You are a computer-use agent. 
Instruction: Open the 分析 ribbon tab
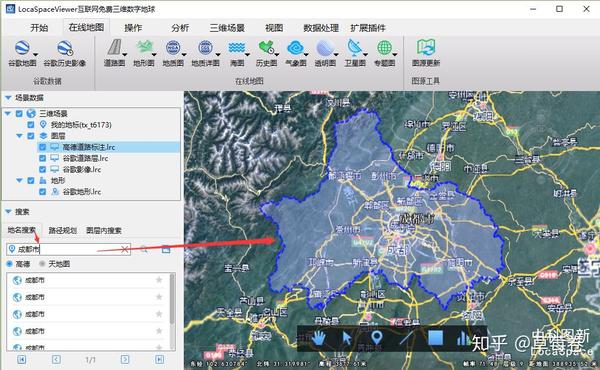point(180,28)
